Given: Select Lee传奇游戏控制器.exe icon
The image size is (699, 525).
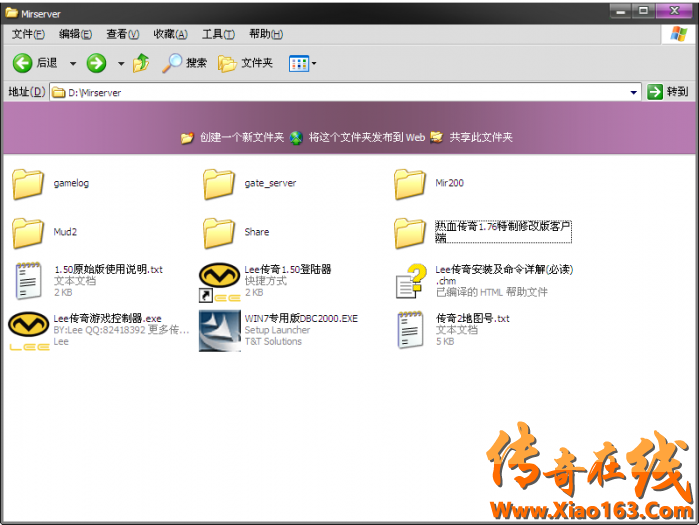Looking at the screenshot, I should point(29,331).
